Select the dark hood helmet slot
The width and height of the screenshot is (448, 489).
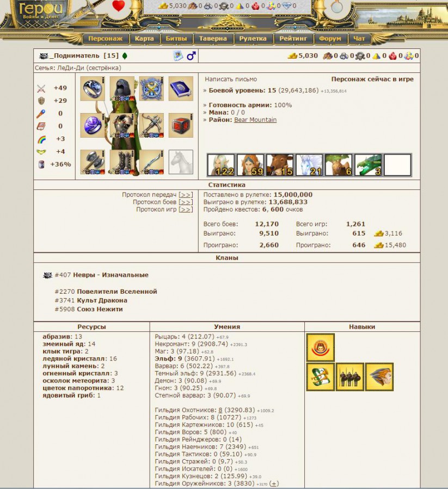[122, 89]
